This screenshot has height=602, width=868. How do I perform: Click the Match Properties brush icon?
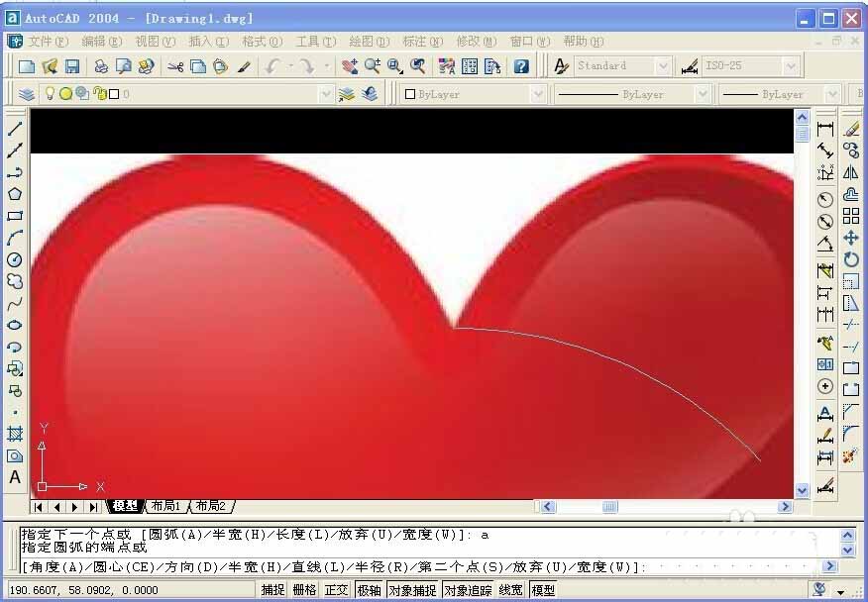coord(244,66)
